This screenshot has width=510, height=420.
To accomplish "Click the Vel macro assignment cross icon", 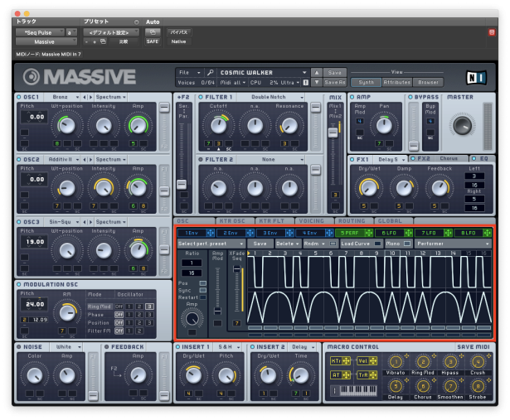I will (372, 360).
